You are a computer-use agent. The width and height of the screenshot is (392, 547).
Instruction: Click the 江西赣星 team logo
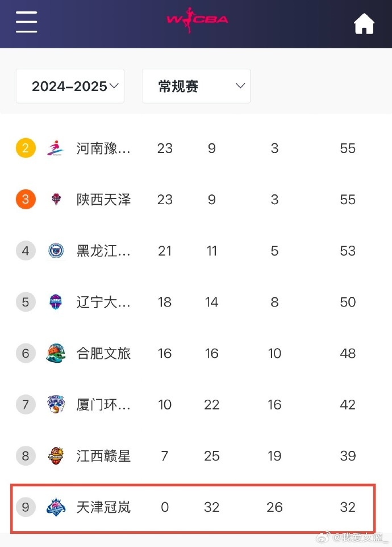point(55,455)
